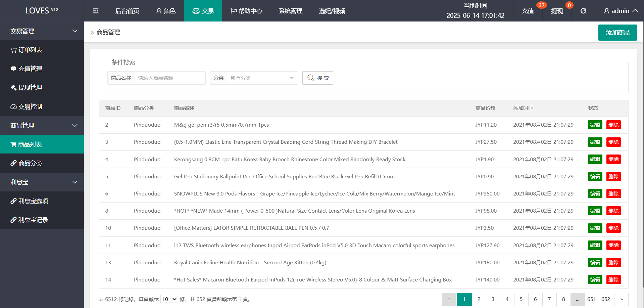Viewport: 644px width, 308px height.
Task: Select 商品列表 in the sidebar
Action: 42,144
